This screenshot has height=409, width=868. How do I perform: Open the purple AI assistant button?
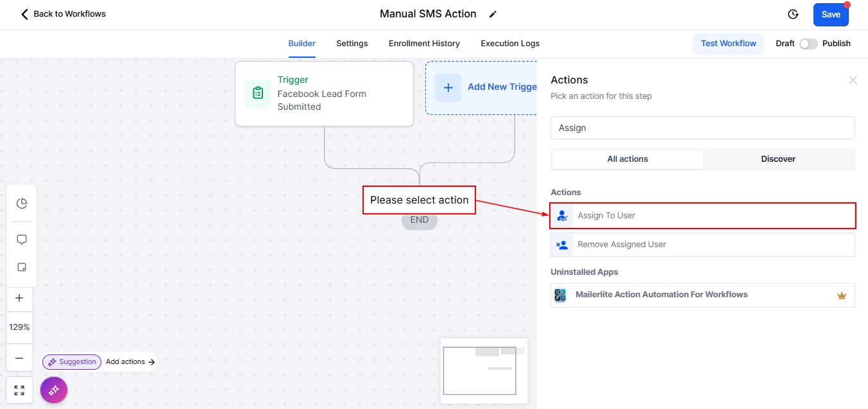point(54,390)
